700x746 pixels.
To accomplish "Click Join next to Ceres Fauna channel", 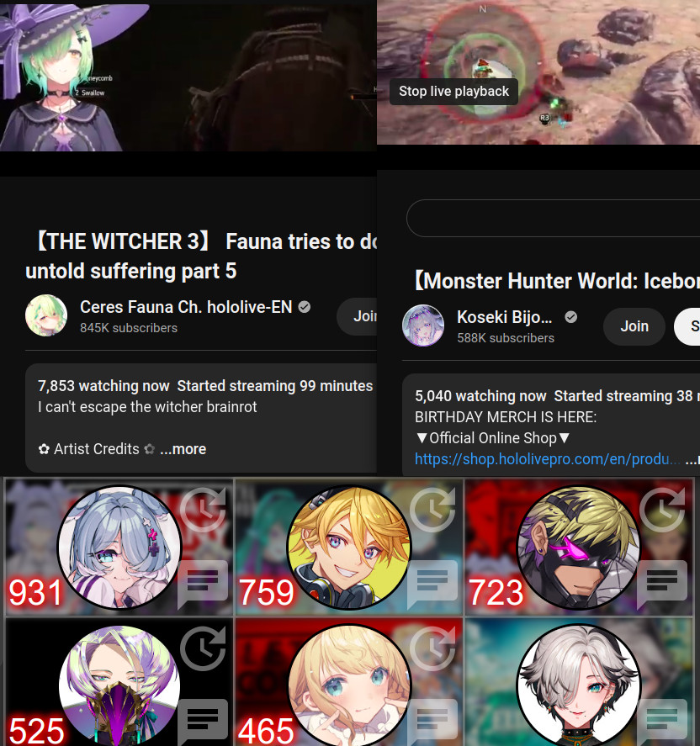I will click(x=358, y=316).
